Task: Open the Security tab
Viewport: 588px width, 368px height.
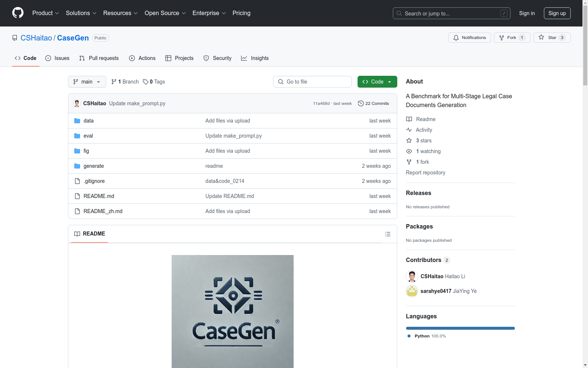Action: (x=218, y=58)
